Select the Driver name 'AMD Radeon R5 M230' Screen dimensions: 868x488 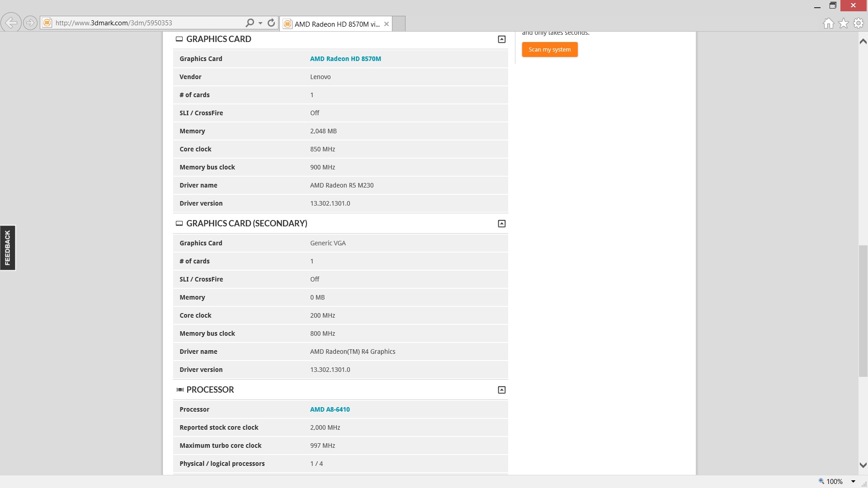pyautogui.click(x=342, y=185)
